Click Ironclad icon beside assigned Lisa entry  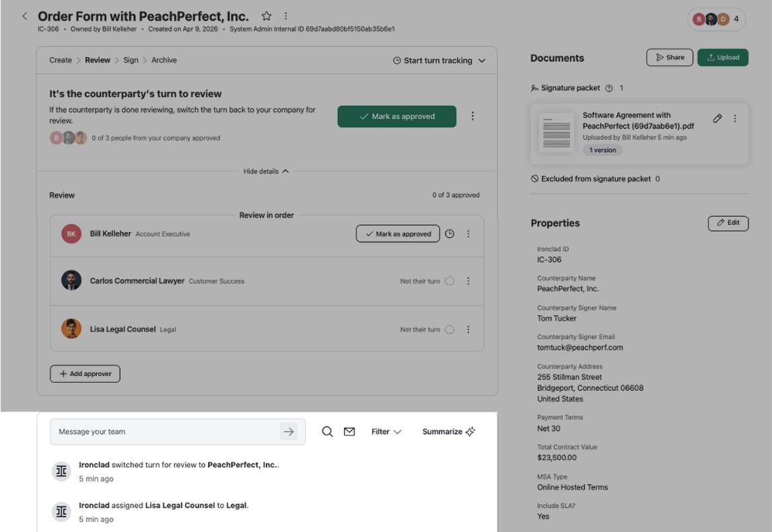tap(61, 512)
